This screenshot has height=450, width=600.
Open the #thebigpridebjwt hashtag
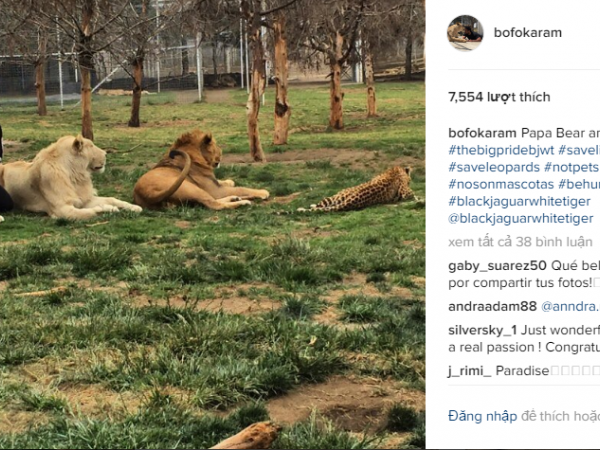[x=501, y=150]
